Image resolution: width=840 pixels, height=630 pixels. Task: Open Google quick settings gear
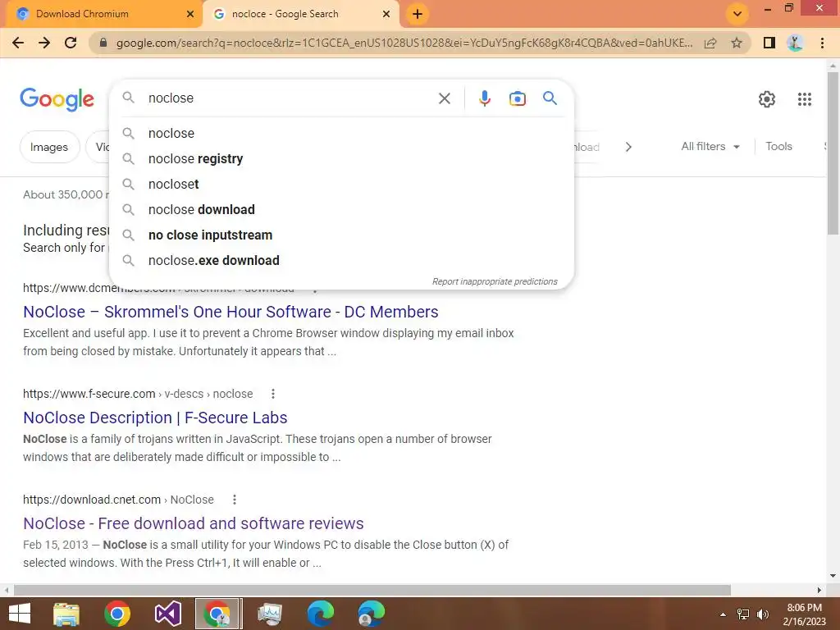point(767,99)
